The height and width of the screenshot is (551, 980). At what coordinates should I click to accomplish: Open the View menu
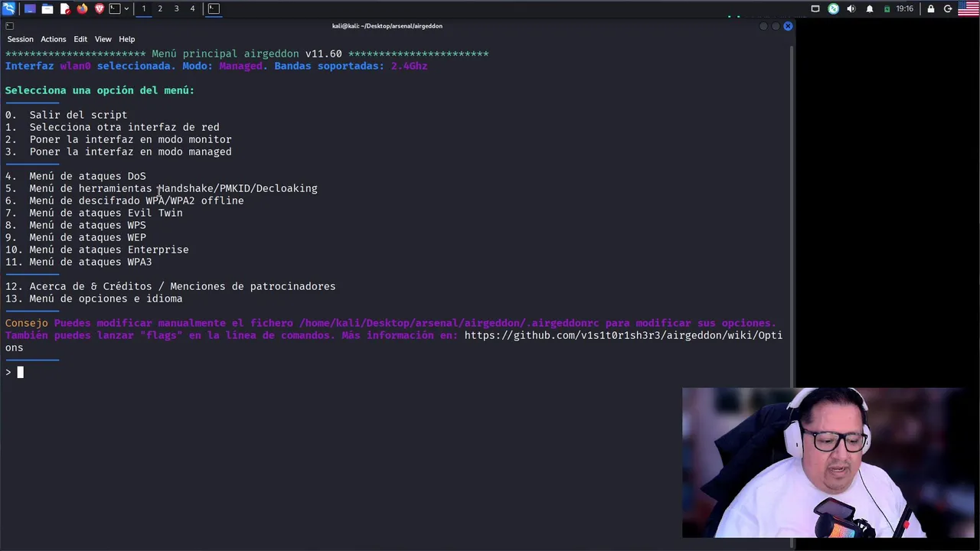[x=103, y=39]
